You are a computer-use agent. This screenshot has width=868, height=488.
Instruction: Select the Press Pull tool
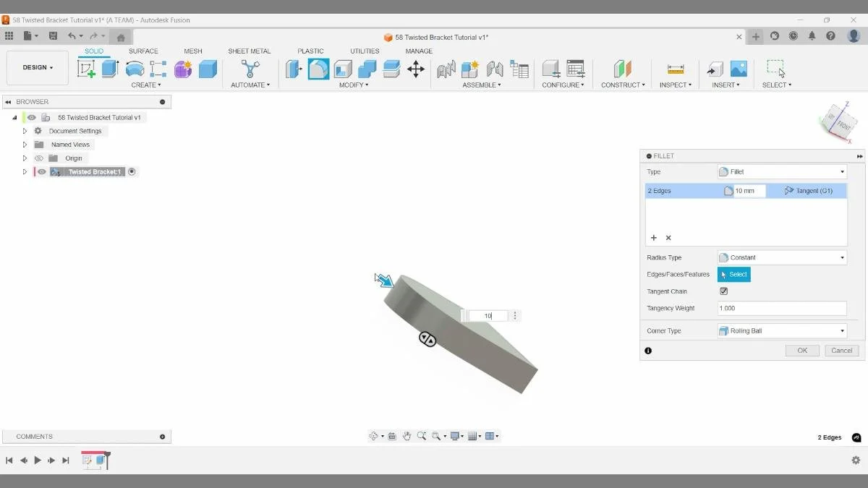(293, 69)
